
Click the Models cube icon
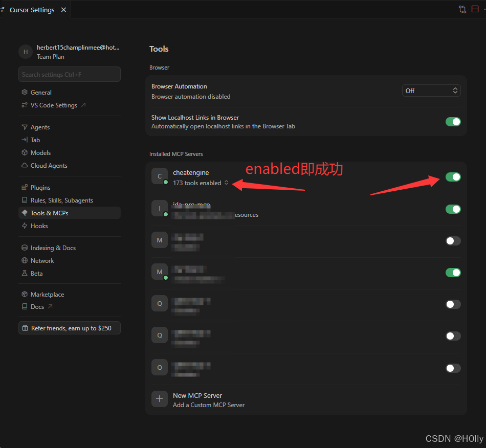(x=25, y=152)
